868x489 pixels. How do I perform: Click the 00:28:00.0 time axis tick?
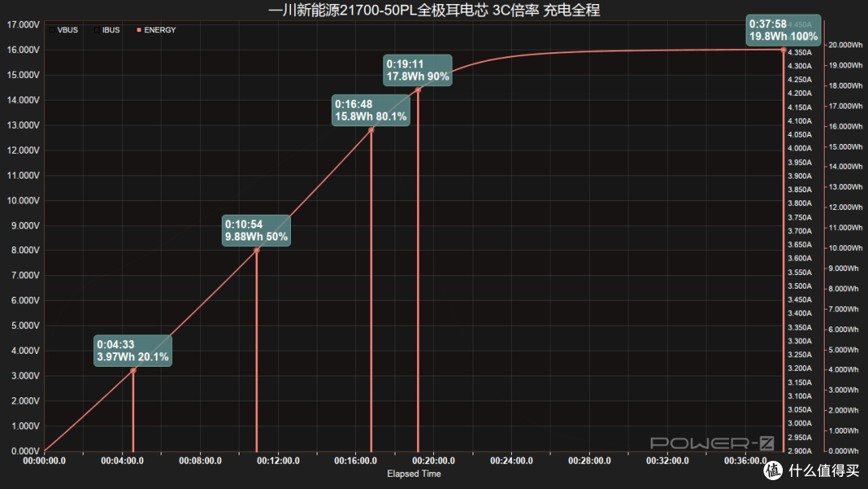590,461
